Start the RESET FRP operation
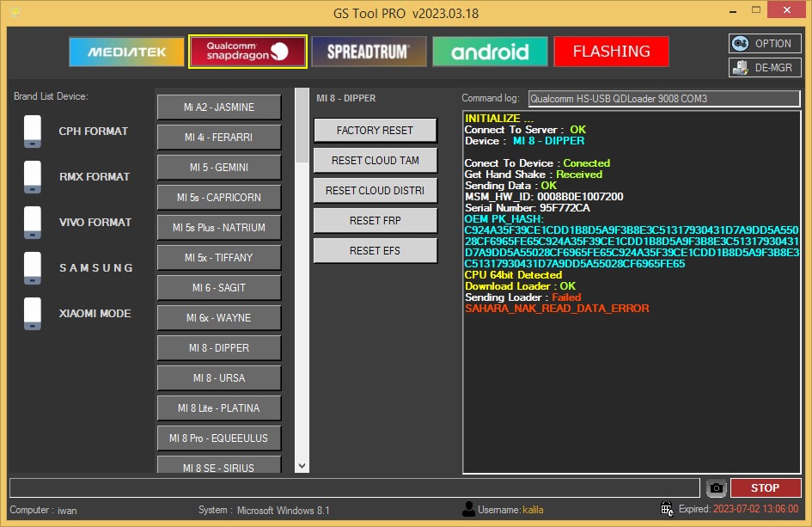 click(x=375, y=221)
